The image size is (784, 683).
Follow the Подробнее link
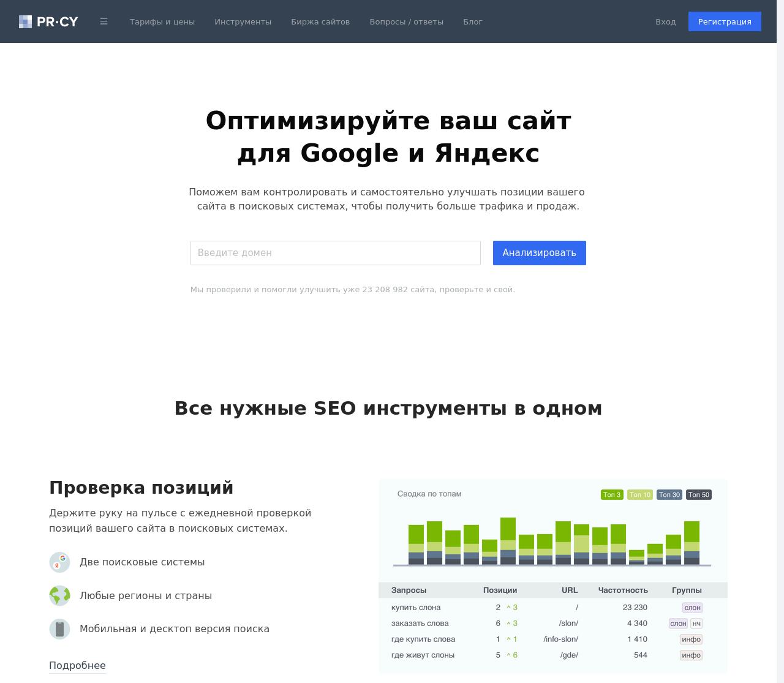click(77, 665)
